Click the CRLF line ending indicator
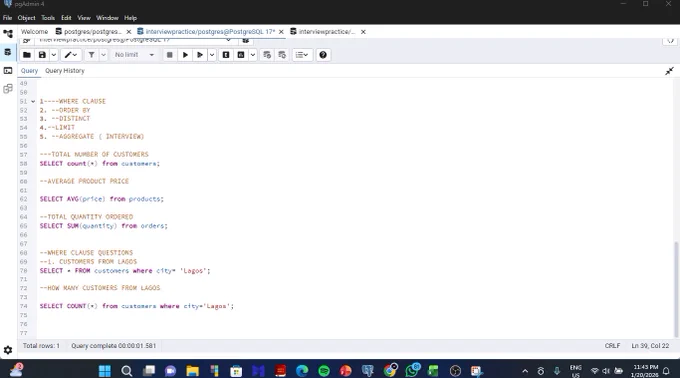The height and width of the screenshot is (378, 680). 612,346
